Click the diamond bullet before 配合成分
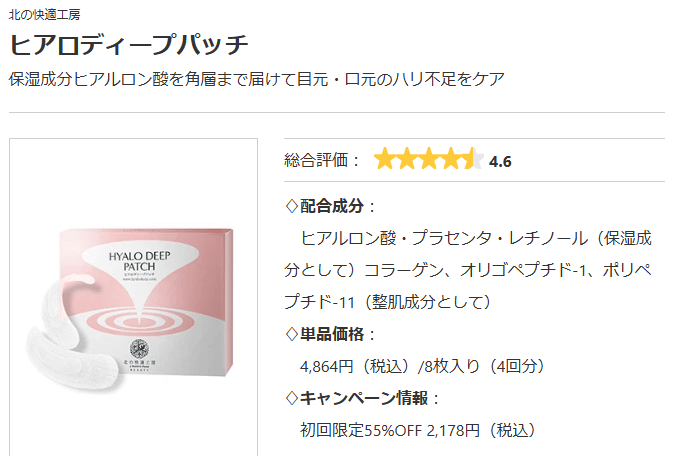The image size is (674, 456). click(292, 207)
